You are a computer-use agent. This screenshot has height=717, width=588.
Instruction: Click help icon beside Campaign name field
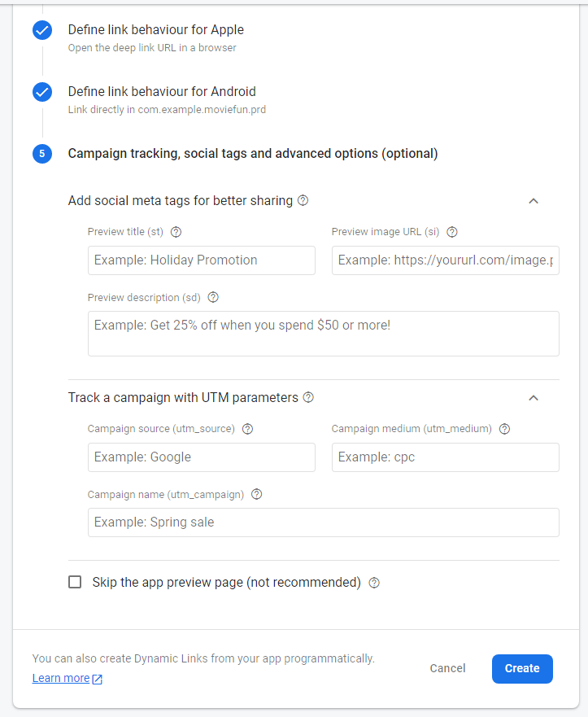(257, 494)
